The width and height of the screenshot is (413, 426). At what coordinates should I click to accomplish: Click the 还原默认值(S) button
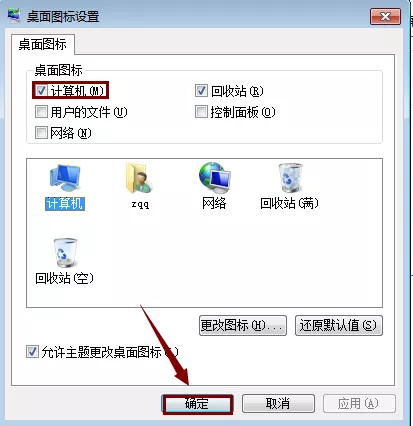339,325
